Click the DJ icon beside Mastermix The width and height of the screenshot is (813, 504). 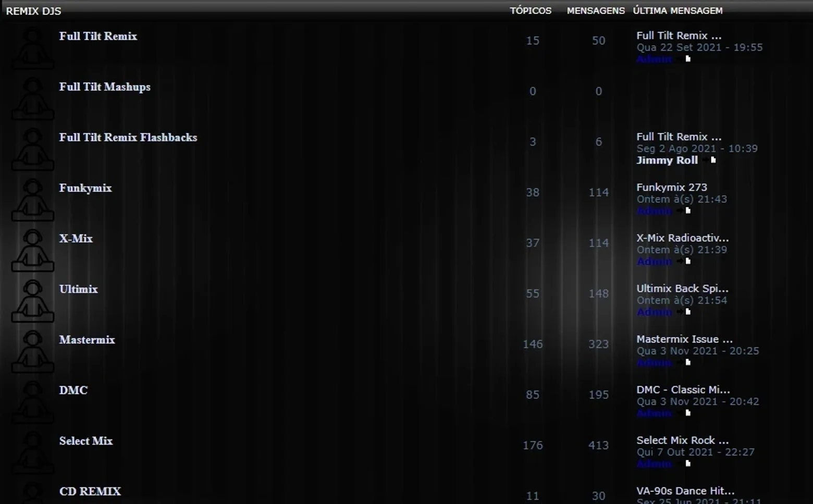32,351
